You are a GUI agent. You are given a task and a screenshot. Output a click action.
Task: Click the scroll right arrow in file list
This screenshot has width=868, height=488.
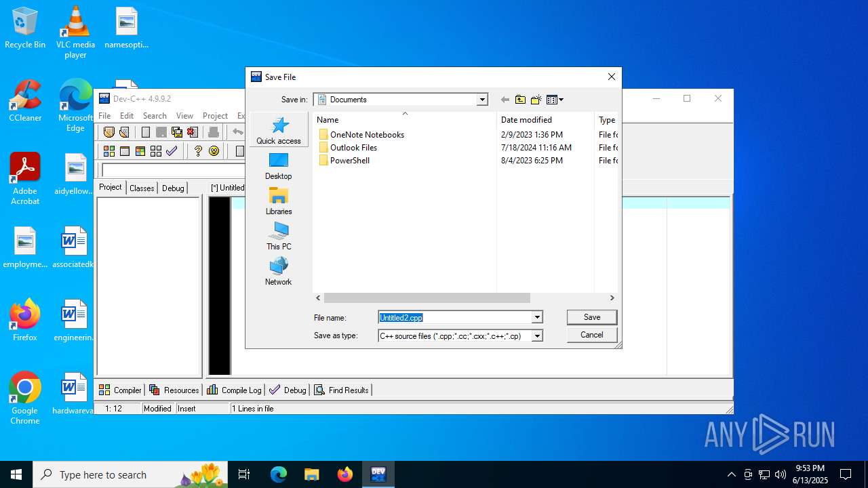[612, 298]
